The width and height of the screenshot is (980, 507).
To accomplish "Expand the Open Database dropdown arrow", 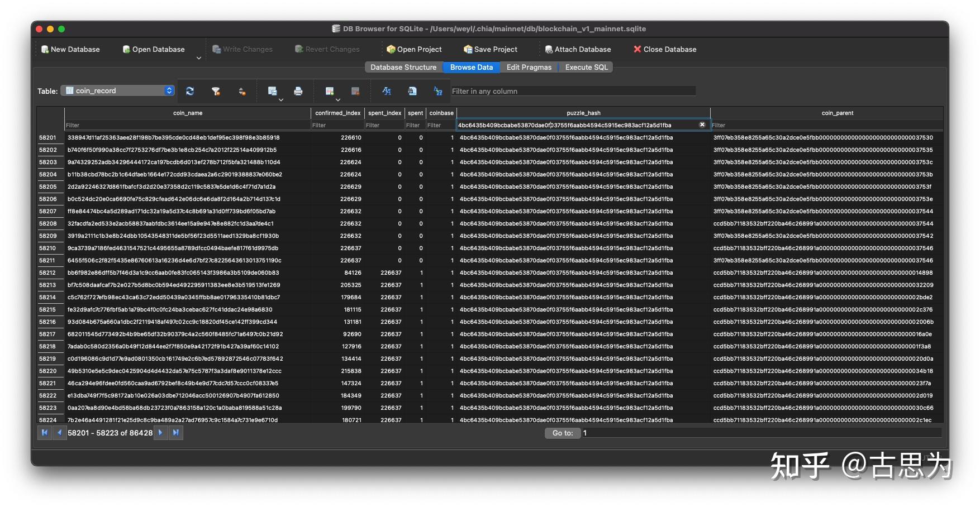I will [x=198, y=58].
